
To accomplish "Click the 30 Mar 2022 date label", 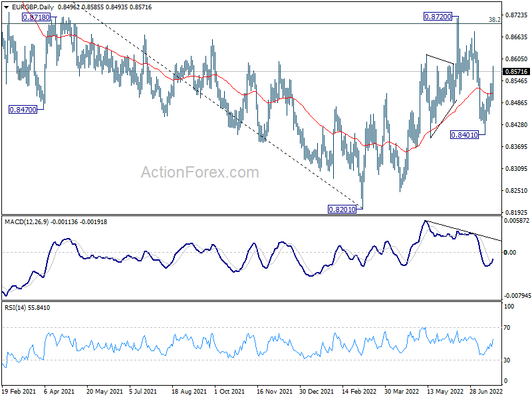I will point(402,392).
